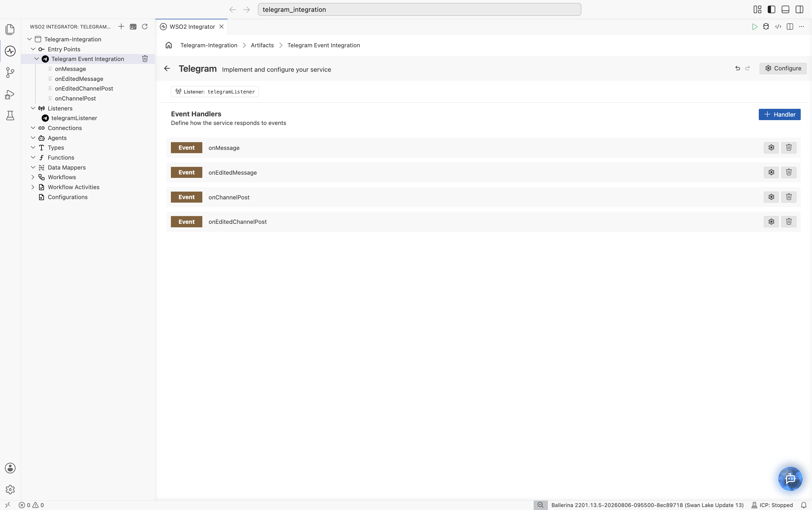Customize layout from the title bar
Screen dimensions: 812x510
coord(757,9)
